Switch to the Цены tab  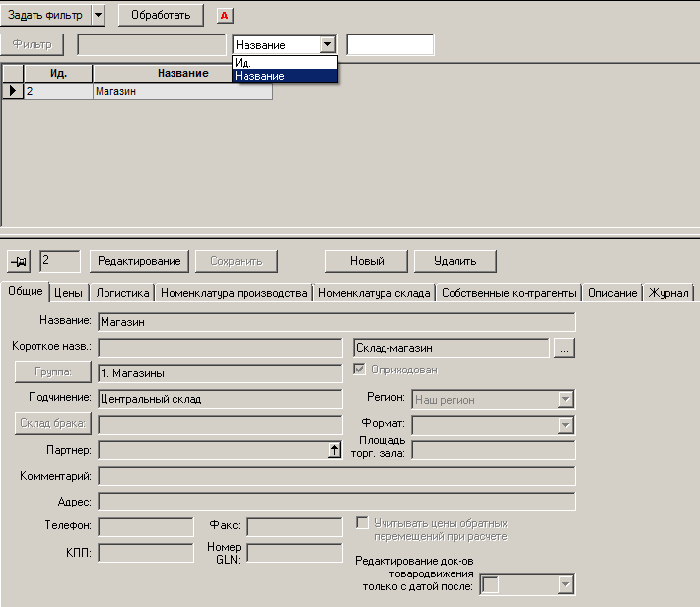coord(68,293)
